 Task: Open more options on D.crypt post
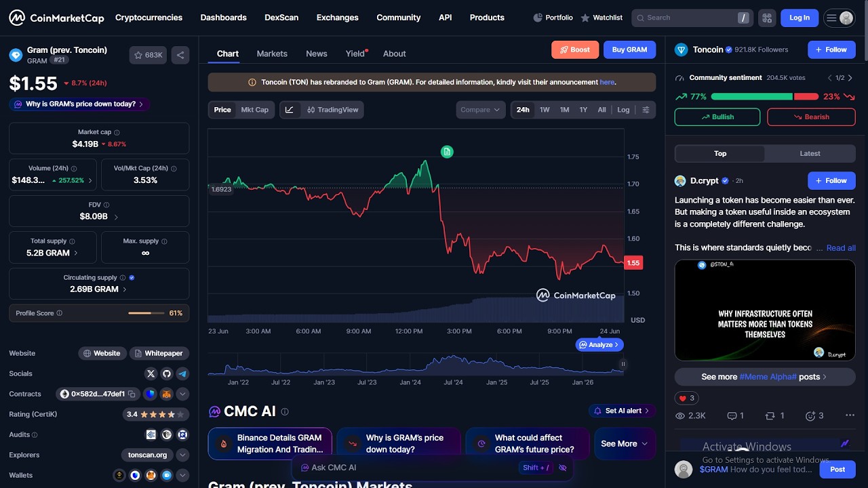coord(850,415)
